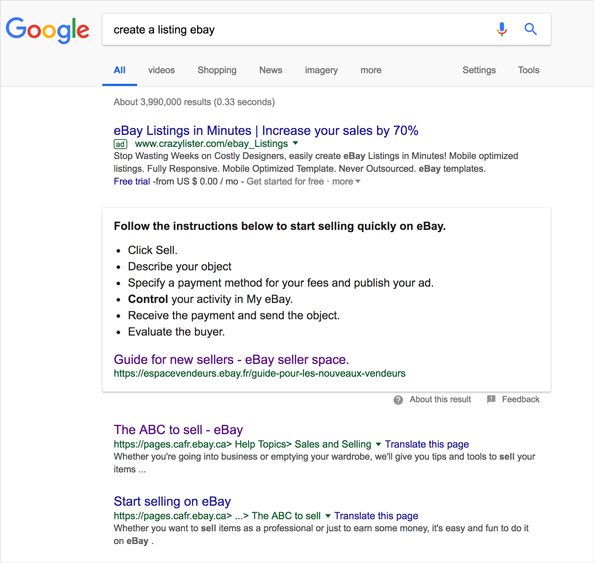The image size is (594, 563).
Task: Open Guide for new sellers link
Action: coord(231,359)
